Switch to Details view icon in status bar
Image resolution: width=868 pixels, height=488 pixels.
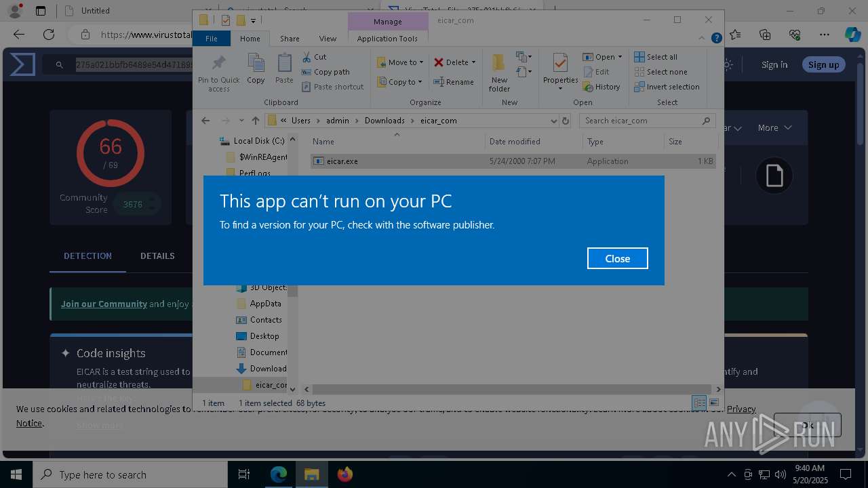(x=699, y=403)
